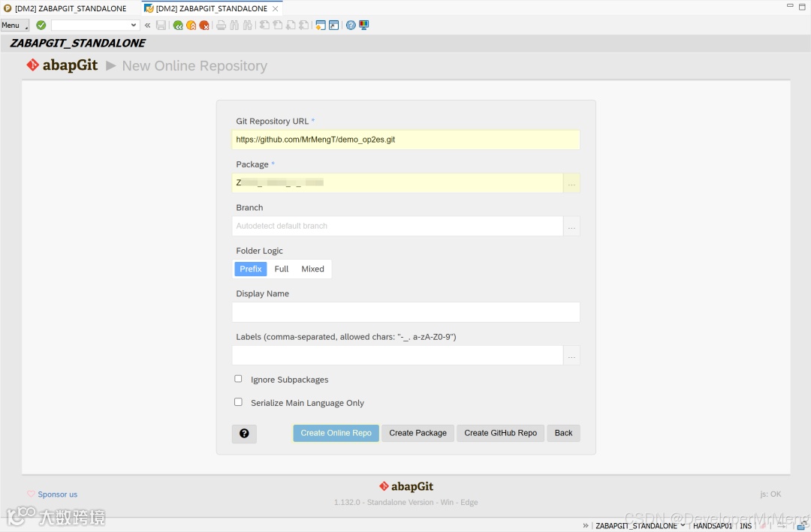
Task: Select Full folder logic
Action: pyautogui.click(x=282, y=269)
